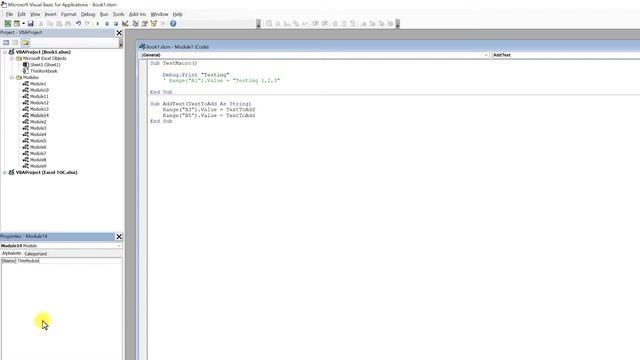
Task: Click the Cut toolbar icon
Action: click(41, 24)
